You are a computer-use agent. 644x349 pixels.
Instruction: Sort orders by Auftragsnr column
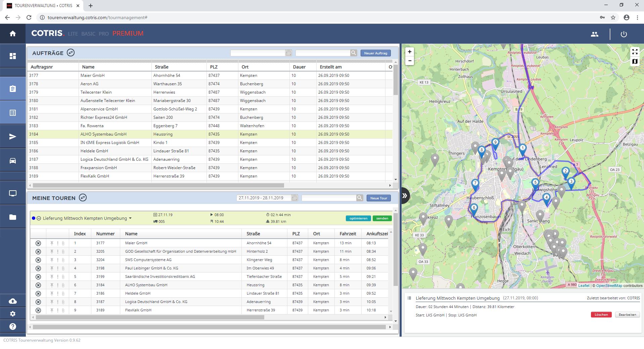pyautogui.click(x=53, y=67)
